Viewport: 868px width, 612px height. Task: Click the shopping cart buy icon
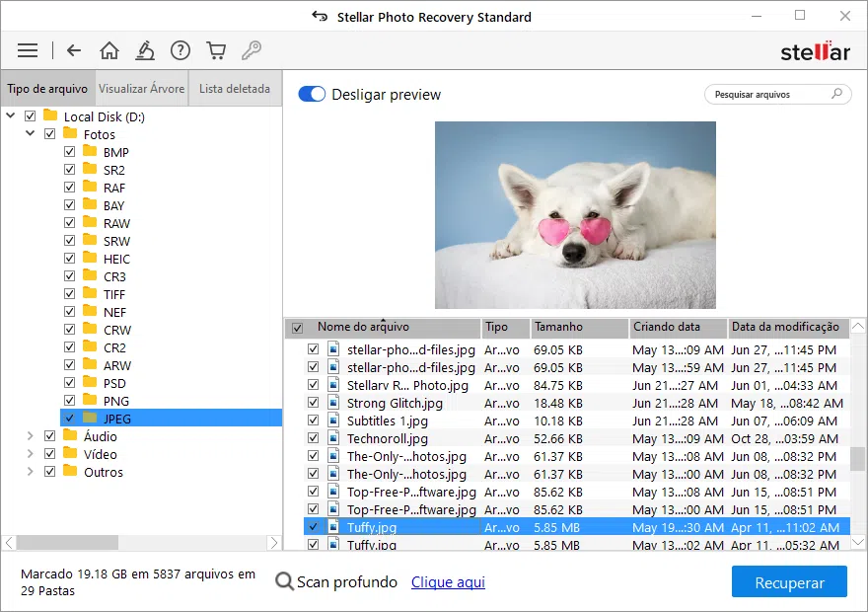click(216, 50)
